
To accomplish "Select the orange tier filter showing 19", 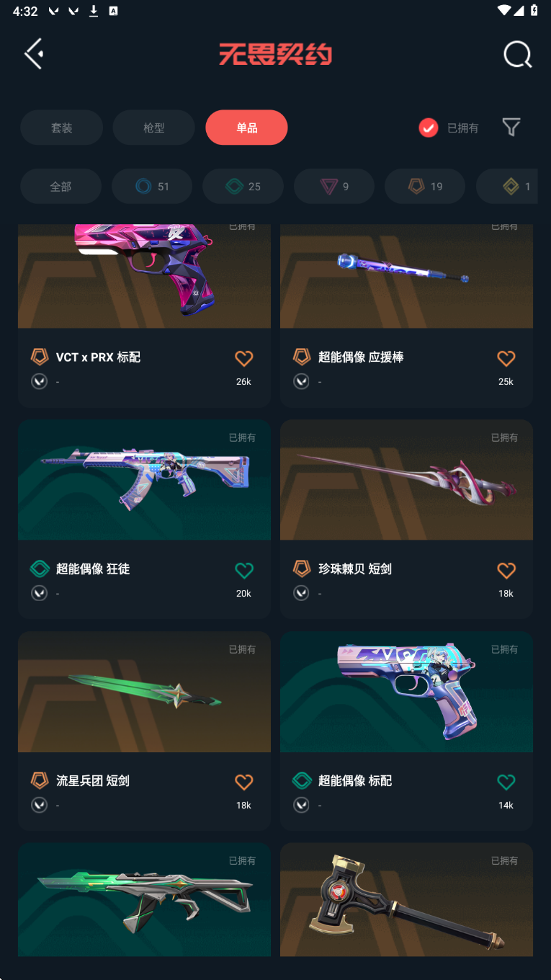I will tap(425, 187).
